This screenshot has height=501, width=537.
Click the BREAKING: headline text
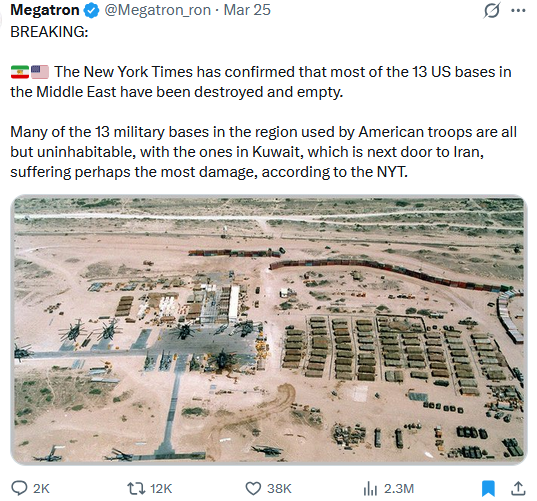coord(49,32)
